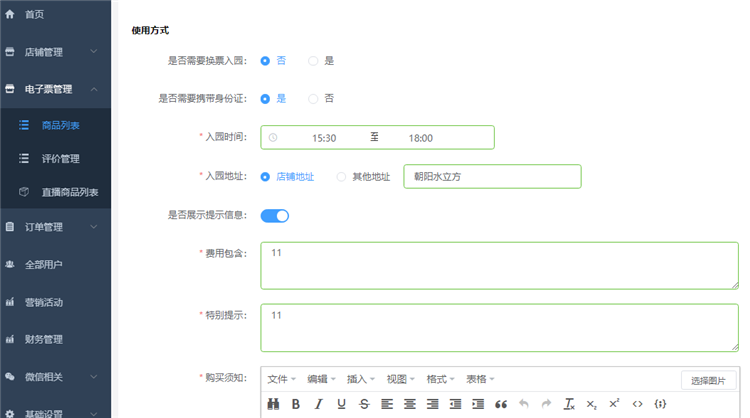Open the 文件 dropdown in the editor

tap(282, 379)
